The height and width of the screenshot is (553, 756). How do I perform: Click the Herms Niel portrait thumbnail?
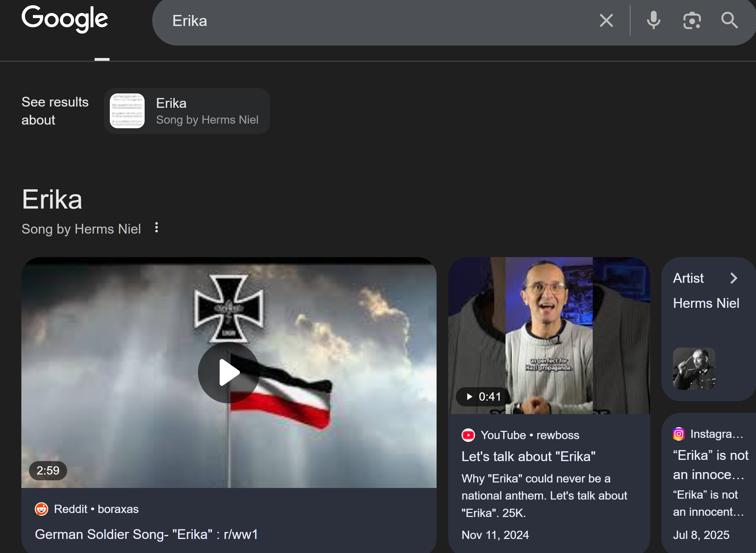click(694, 369)
